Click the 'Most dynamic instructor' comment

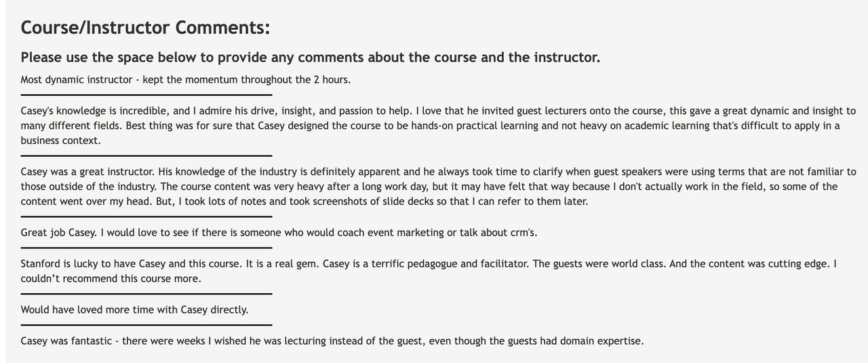186,79
